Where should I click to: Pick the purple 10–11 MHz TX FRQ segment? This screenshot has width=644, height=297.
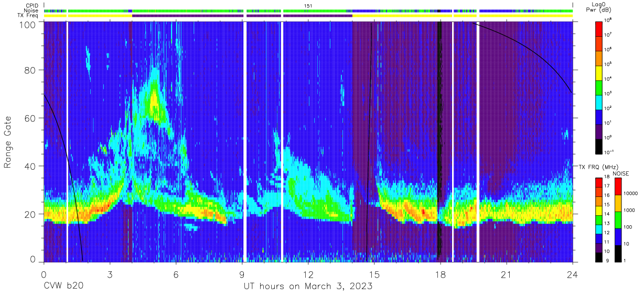(x=599, y=248)
